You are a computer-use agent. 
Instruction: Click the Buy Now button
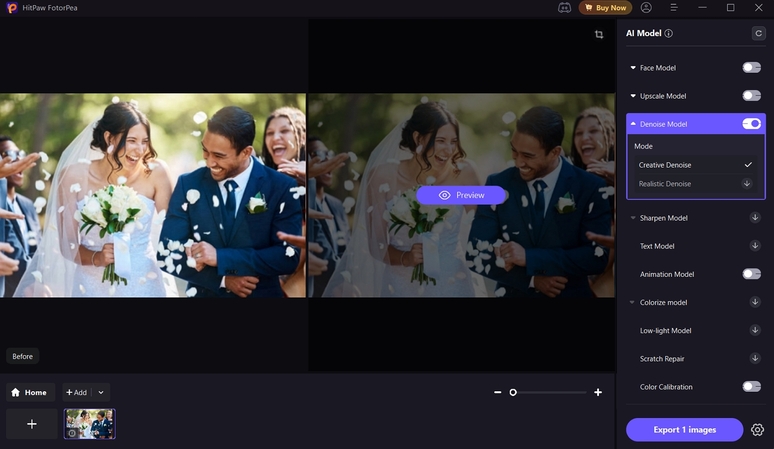pyautogui.click(x=605, y=8)
